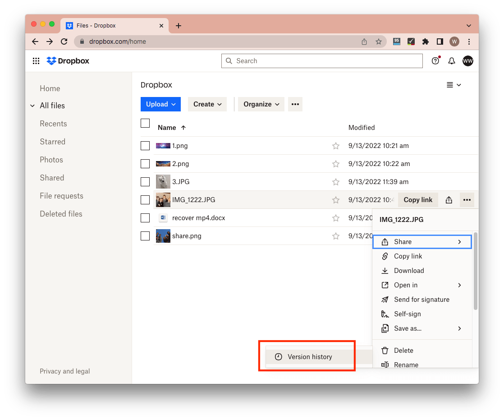Click the share icon on IMG_1222.JPG row
This screenshot has height=420, width=504.
tap(449, 200)
